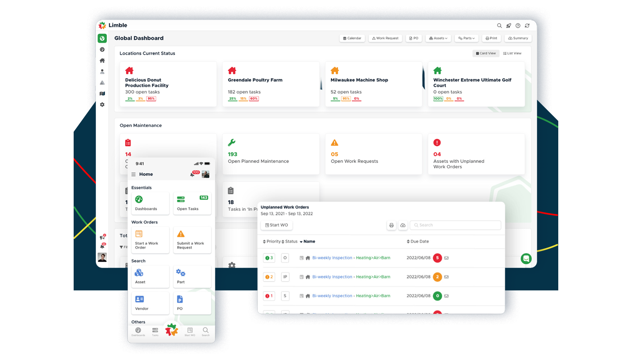
Task: Switch to Card View
Action: 486,53
